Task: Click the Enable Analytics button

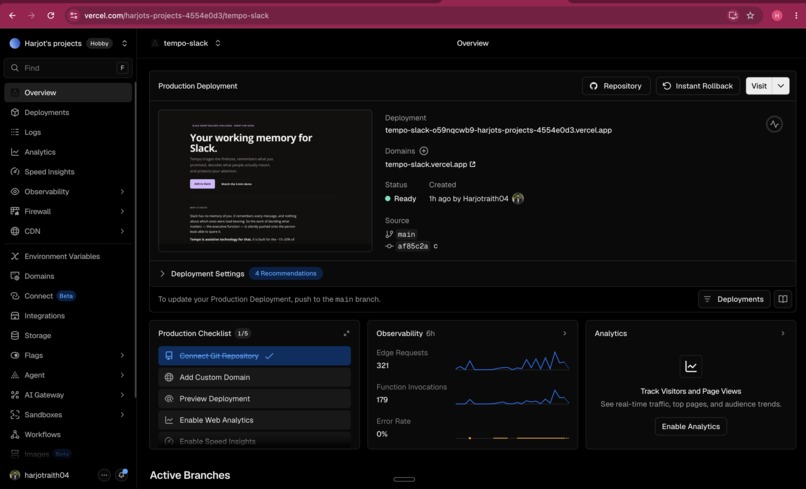Action: click(x=690, y=426)
